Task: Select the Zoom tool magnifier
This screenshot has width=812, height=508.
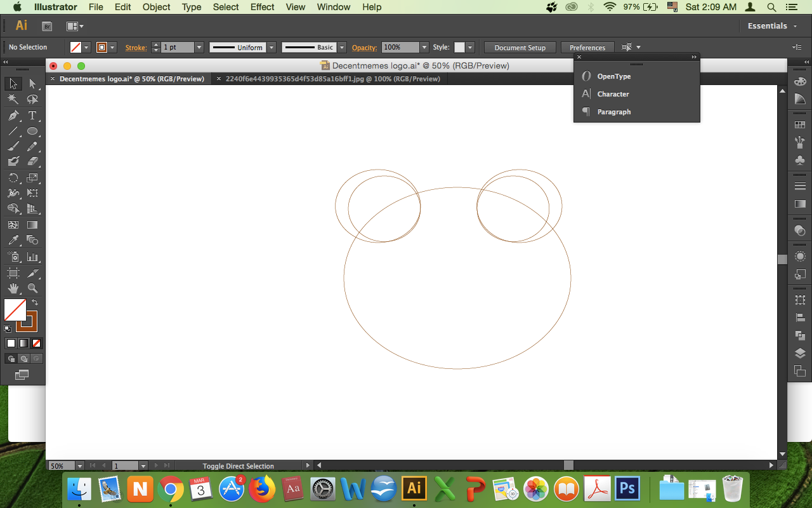Action: click(32, 288)
